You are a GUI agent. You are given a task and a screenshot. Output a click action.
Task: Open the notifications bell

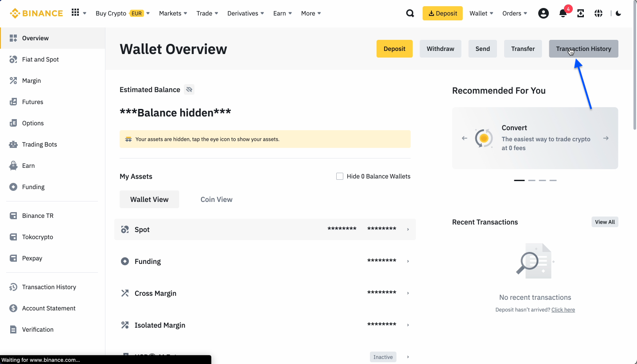tap(563, 13)
